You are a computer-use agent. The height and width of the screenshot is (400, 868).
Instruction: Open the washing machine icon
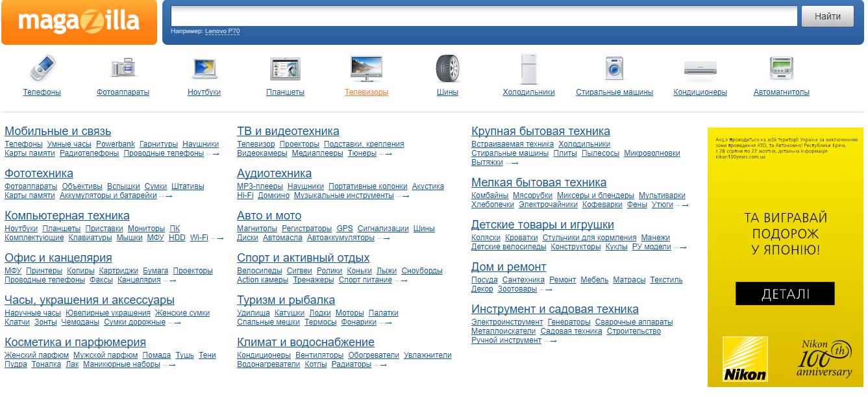tap(614, 68)
